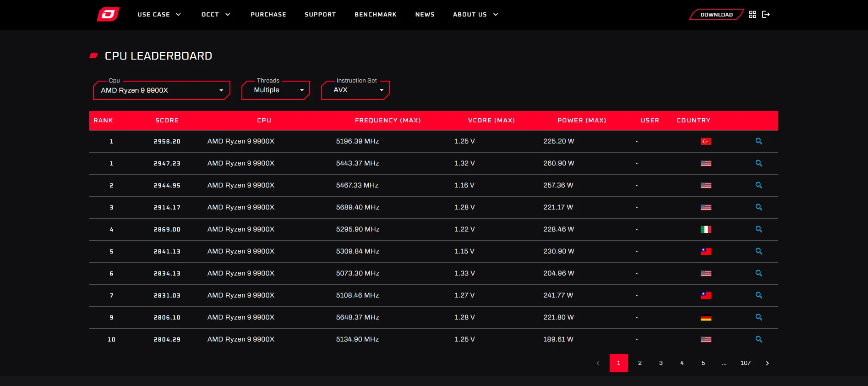Click the Frequency (Max) column header

(388, 121)
